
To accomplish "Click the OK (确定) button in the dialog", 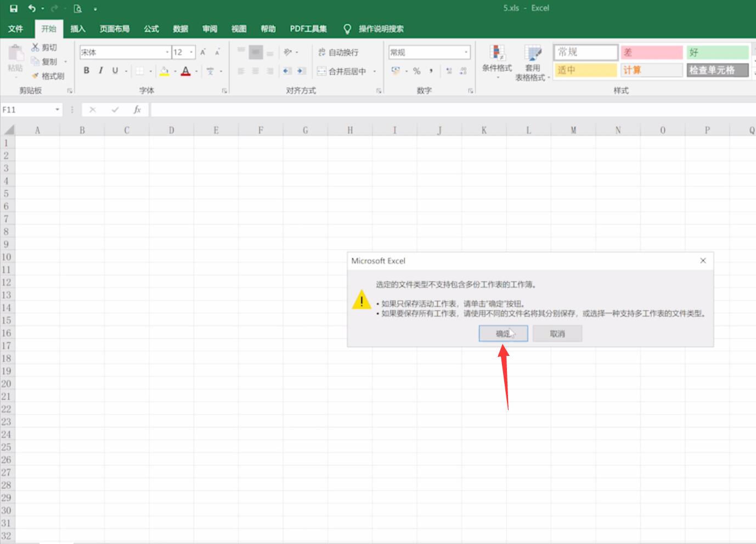I will 503,333.
